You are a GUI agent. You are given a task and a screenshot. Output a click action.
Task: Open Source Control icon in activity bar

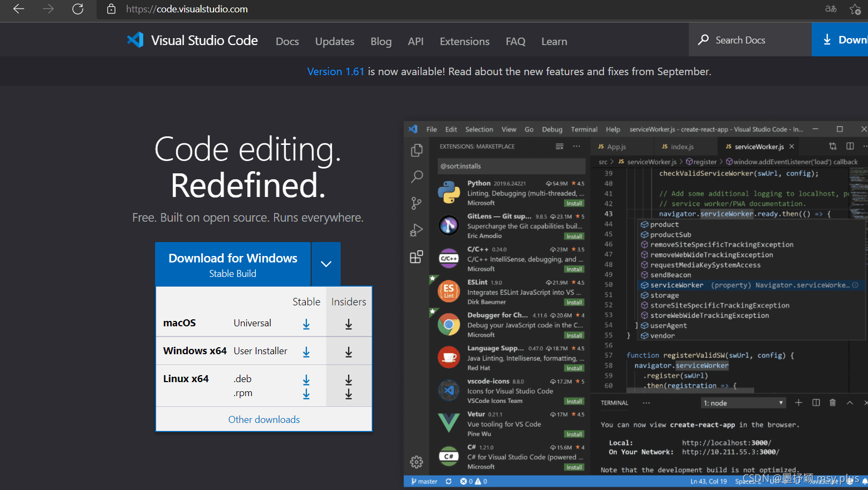pos(417,203)
